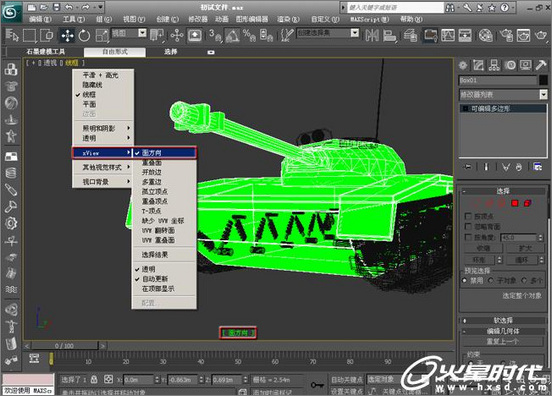Select the Select and Scale tool
552x396 pixels.
[102, 36]
